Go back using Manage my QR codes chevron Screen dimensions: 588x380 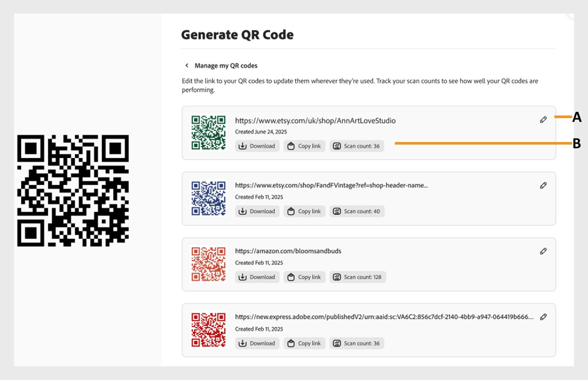187,65
